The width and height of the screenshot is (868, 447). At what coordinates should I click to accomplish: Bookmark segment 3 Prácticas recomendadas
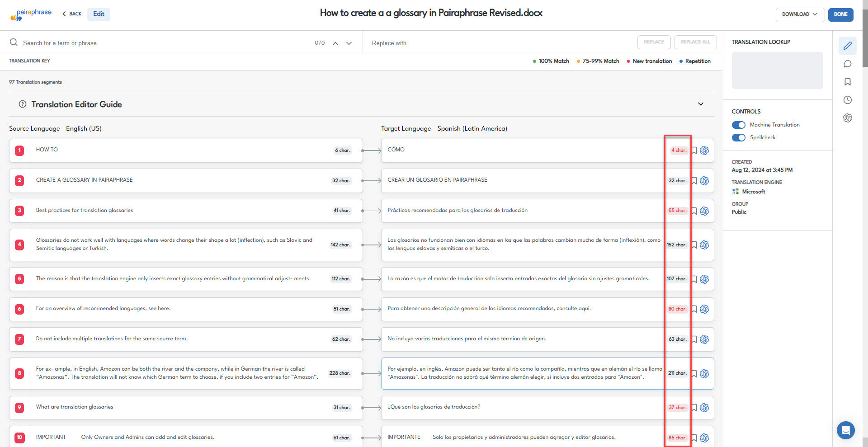click(x=694, y=211)
